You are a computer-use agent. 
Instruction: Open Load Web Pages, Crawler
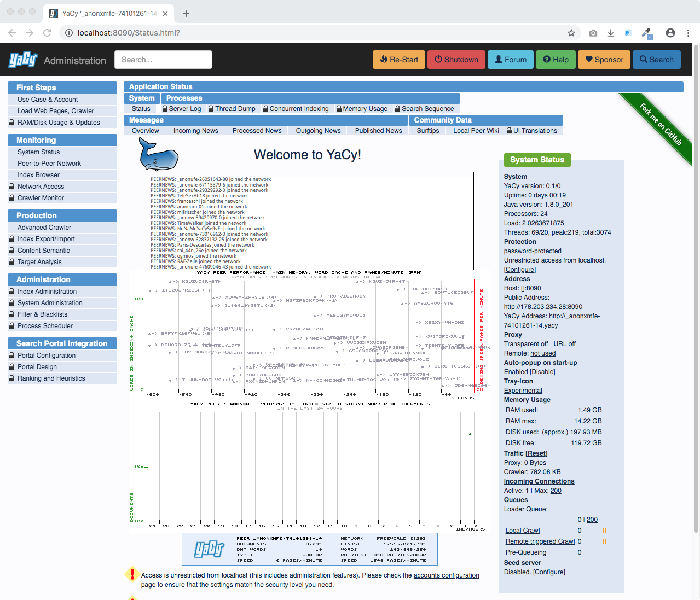tap(62, 111)
